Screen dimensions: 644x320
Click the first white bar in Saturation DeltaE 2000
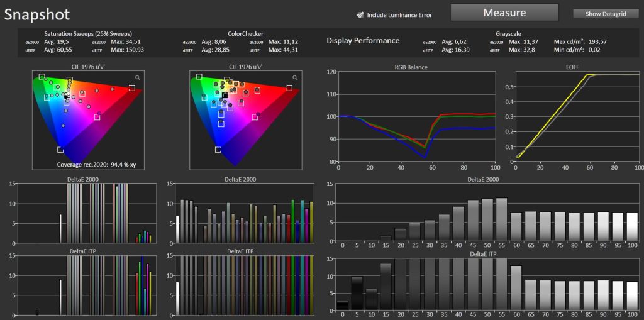(61, 228)
